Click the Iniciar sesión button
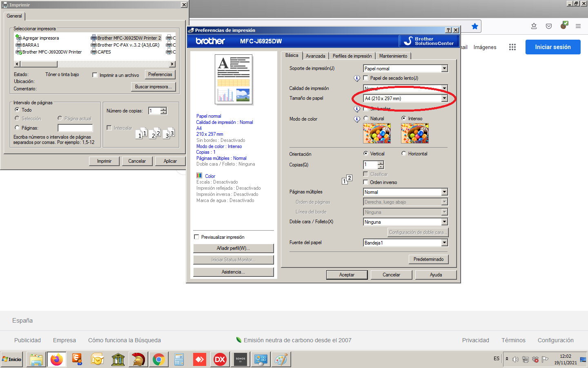The width and height of the screenshot is (588, 368). click(x=553, y=47)
